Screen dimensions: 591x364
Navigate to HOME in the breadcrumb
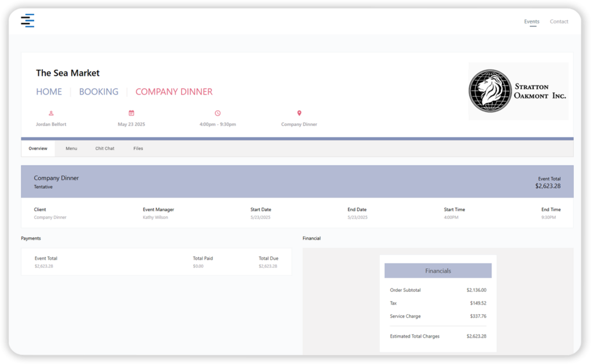click(x=49, y=91)
